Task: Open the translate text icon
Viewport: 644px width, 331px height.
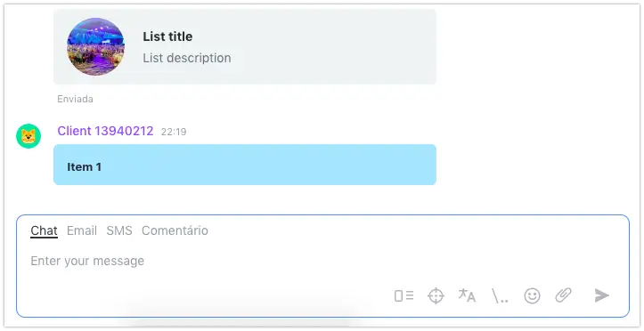Action: [x=467, y=295]
